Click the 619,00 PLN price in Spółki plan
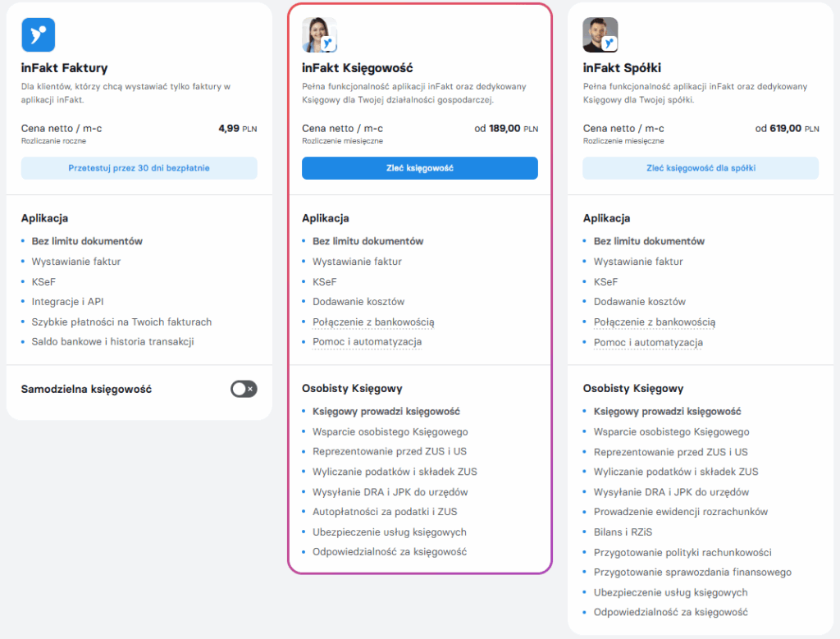The width and height of the screenshot is (840, 639). click(x=786, y=128)
